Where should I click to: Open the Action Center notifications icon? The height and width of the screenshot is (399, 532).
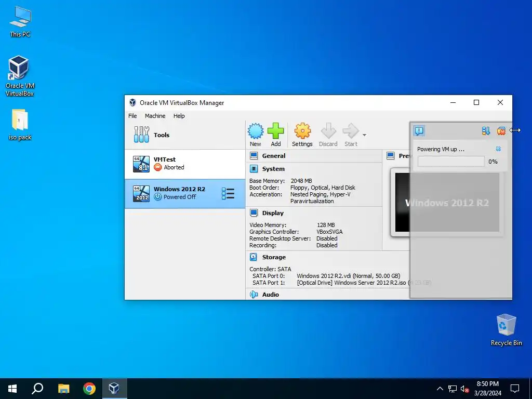tap(515, 389)
